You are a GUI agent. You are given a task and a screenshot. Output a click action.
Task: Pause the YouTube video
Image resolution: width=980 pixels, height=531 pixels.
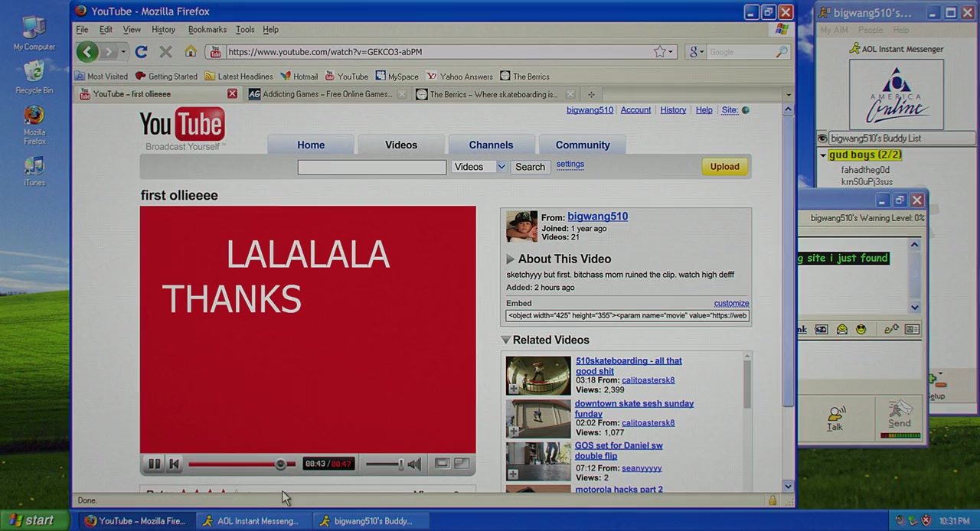(x=154, y=464)
